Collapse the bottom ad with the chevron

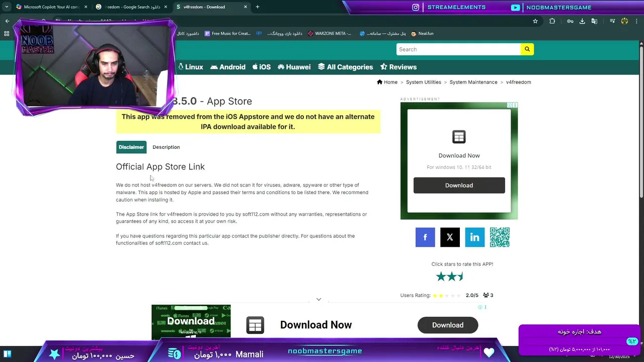[x=318, y=299]
